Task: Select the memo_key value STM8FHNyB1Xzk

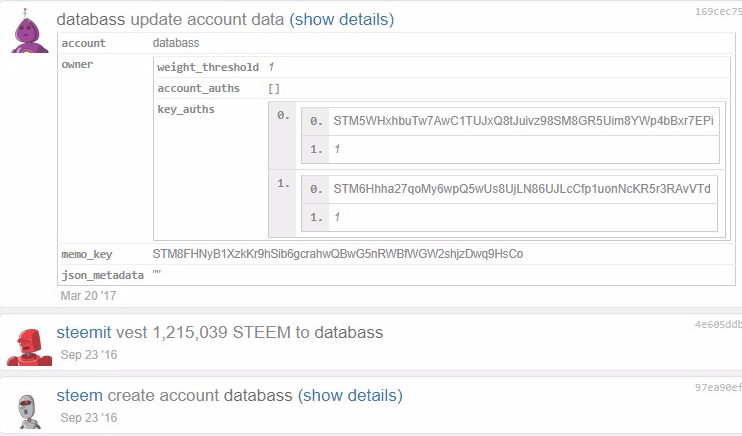Action: (x=338, y=254)
